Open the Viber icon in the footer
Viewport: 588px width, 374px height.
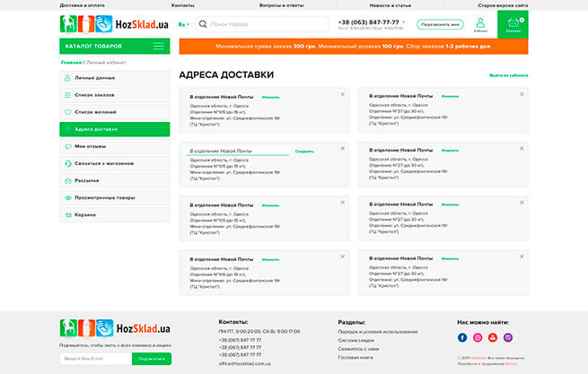coord(508,337)
